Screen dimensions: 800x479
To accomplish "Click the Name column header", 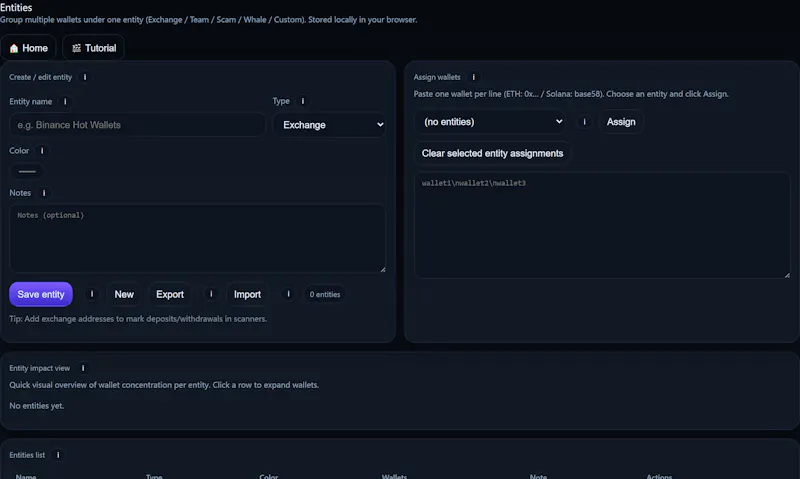I will (26, 476).
